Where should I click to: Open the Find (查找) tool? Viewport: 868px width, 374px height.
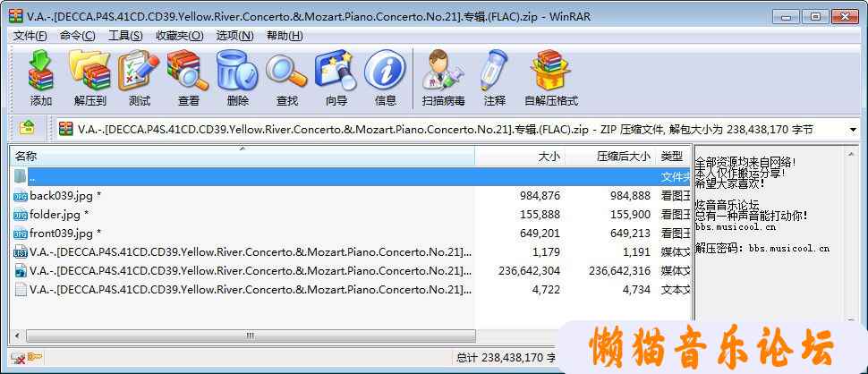click(286, 71)
